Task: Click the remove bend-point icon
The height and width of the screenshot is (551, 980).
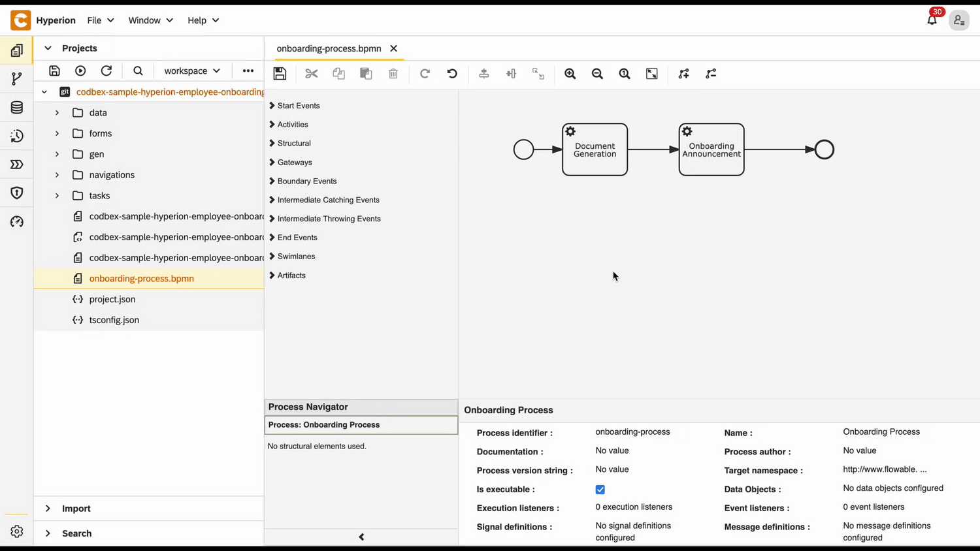Action: [711, 74]
